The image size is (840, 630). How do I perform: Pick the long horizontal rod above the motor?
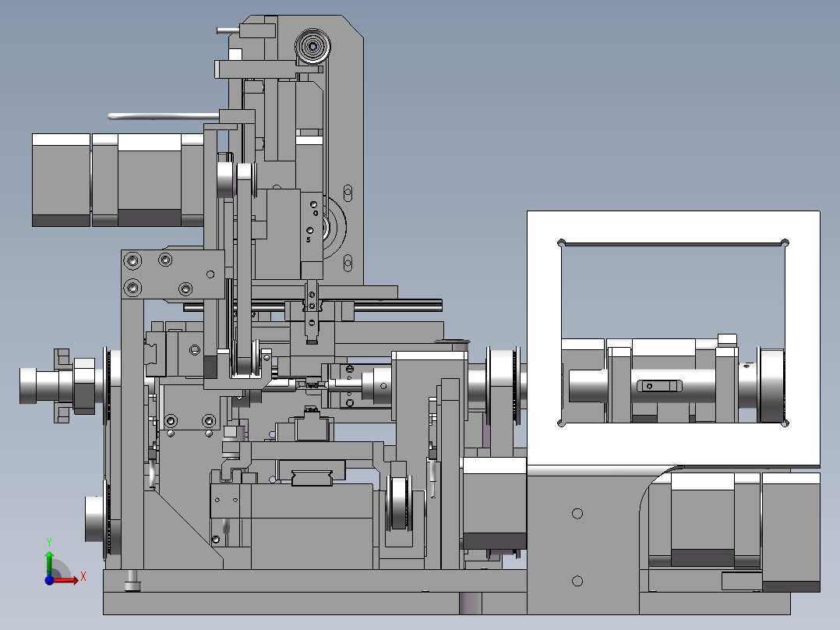(164, 116)
